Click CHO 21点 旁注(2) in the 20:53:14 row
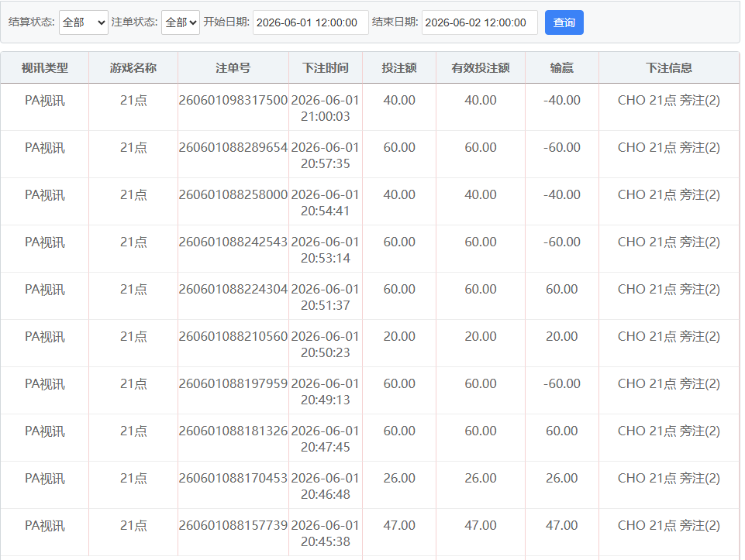 click(x=669, y=242)
